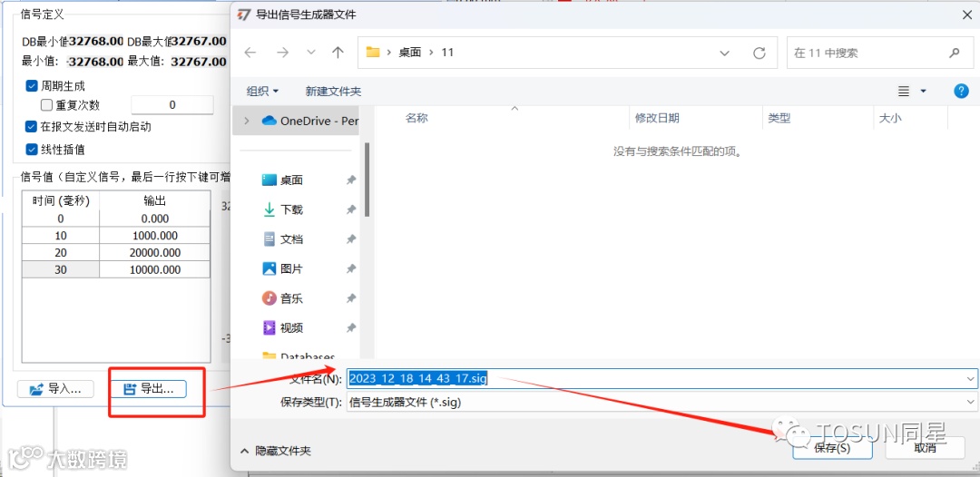Create a folder with 新建文件夹

tap(333, 92)
